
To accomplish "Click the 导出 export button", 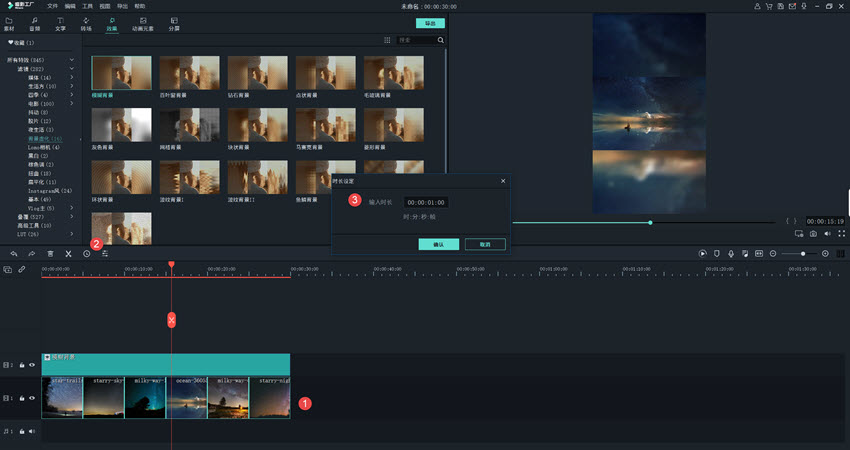I will pyautogui.click(x=431, y=23).
